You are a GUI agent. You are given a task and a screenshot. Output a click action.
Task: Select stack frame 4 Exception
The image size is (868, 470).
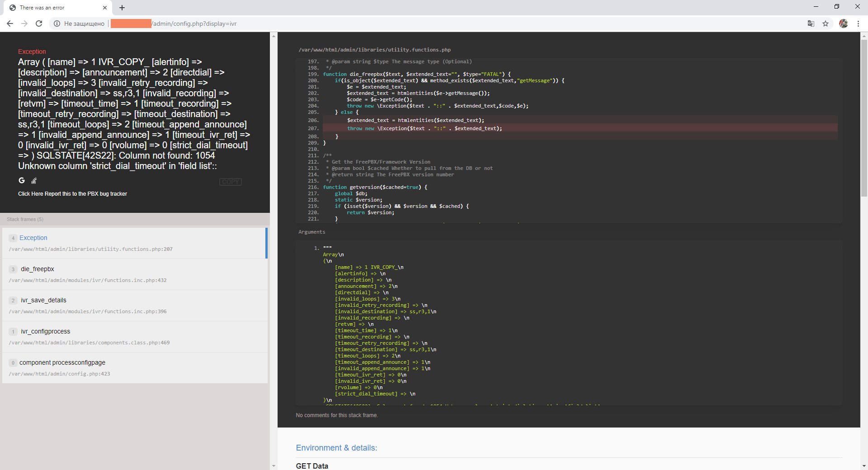[x=135, y=243]
